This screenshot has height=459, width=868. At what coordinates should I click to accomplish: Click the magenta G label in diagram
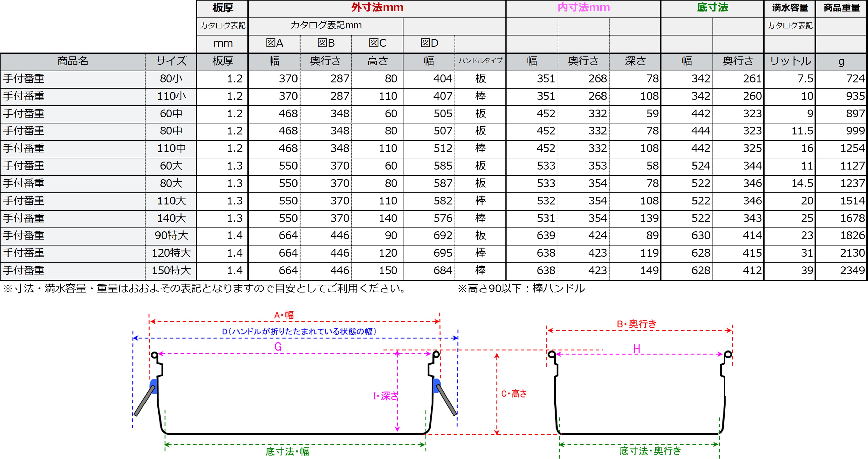click(x=278, y=347)
